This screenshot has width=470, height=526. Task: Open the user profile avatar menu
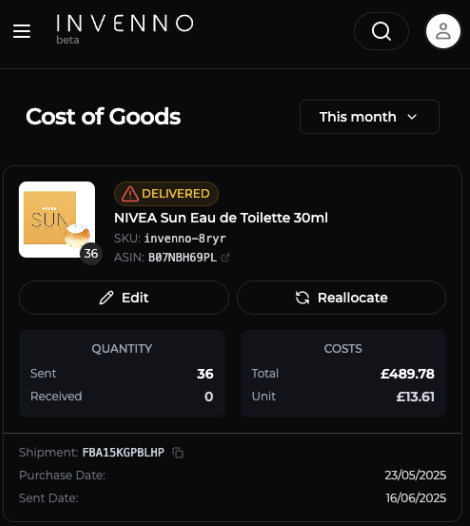tap(443, 31)
